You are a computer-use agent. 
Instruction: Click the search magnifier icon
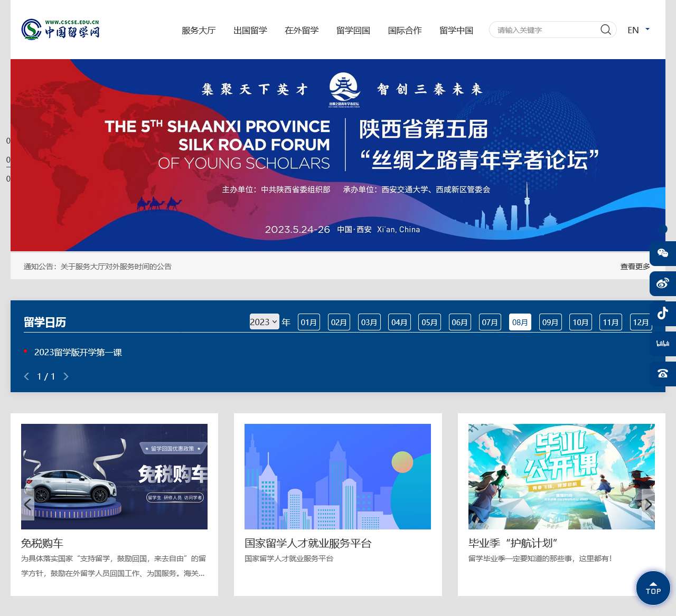click(x=606, y=30)
